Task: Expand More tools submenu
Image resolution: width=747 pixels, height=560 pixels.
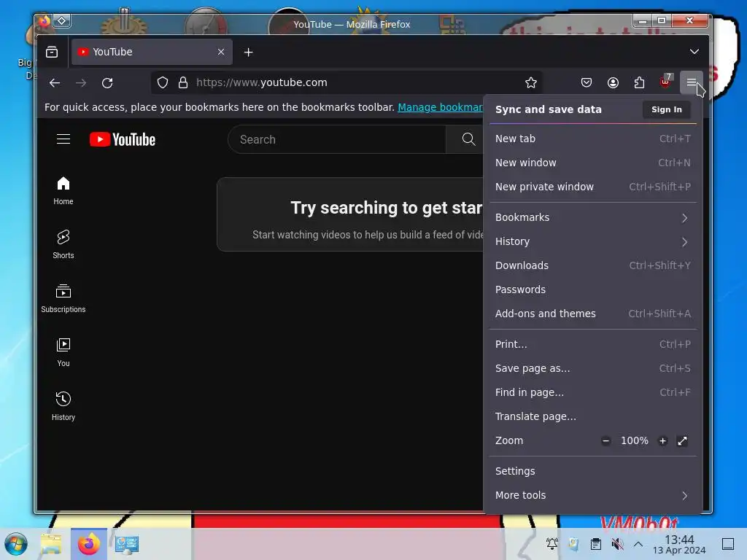Action: [x=593, y=495]
